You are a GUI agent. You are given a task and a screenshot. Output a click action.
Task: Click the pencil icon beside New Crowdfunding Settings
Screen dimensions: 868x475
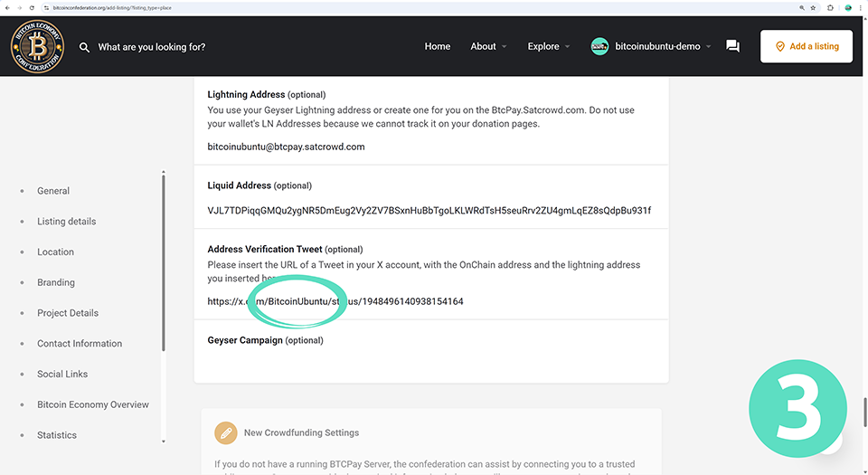click(226, 432)
